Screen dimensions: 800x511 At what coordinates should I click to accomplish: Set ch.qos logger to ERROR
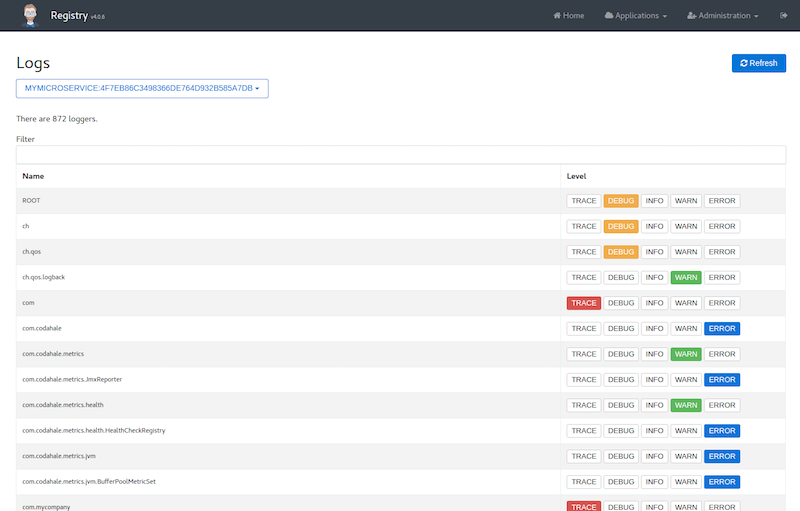(x=721, y=252)
